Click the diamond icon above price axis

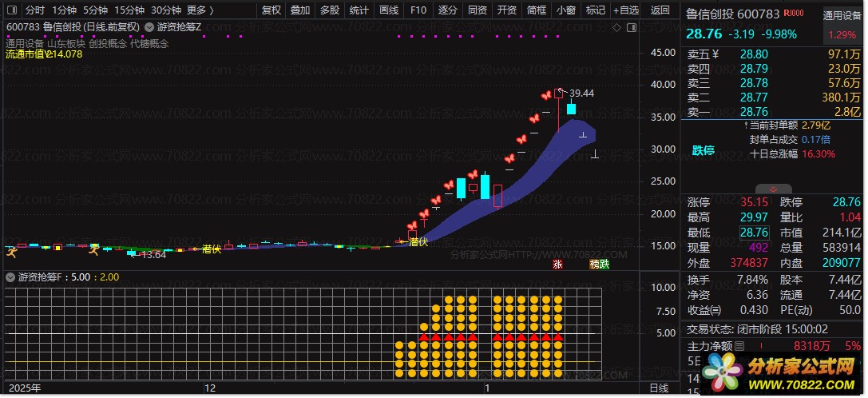[x=617, y=26]
